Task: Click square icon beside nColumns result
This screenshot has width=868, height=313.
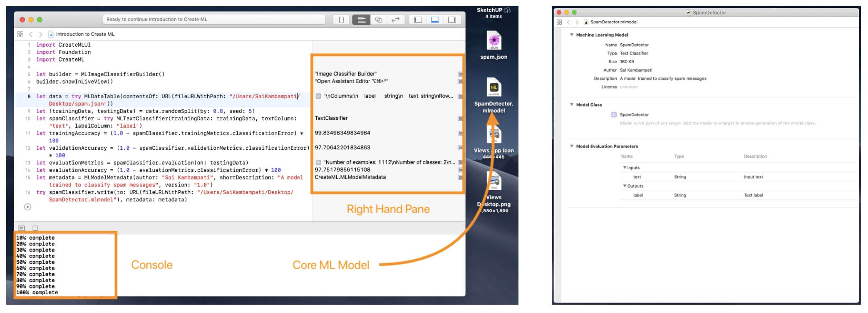Action: [318, 96]
